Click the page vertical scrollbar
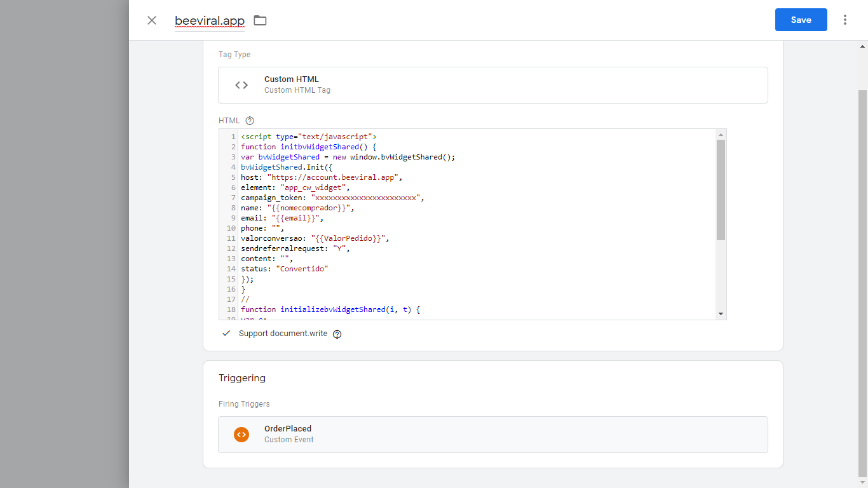The image size is (868, 488). coord(862,283)
